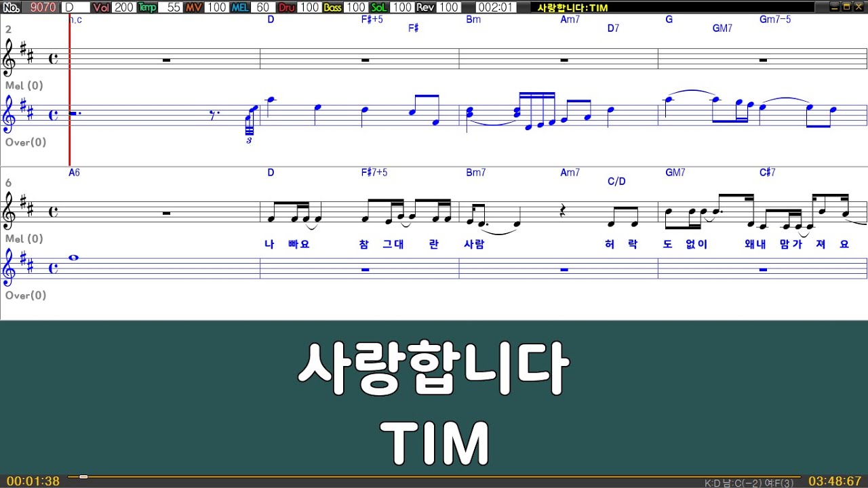Click the Bm chord symbol
Screen dimensions: 868x488
click(473, 19)
